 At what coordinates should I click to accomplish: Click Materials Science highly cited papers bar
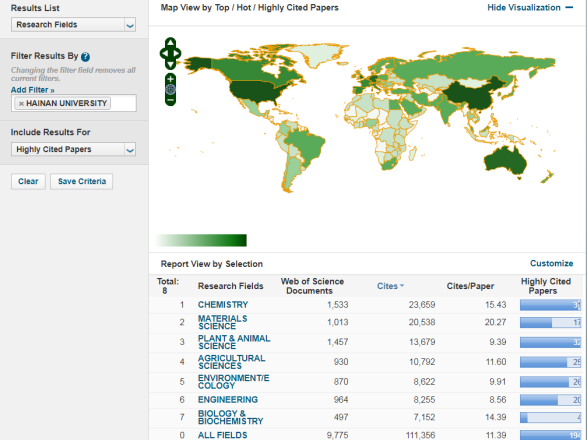[x=550, y=322]
